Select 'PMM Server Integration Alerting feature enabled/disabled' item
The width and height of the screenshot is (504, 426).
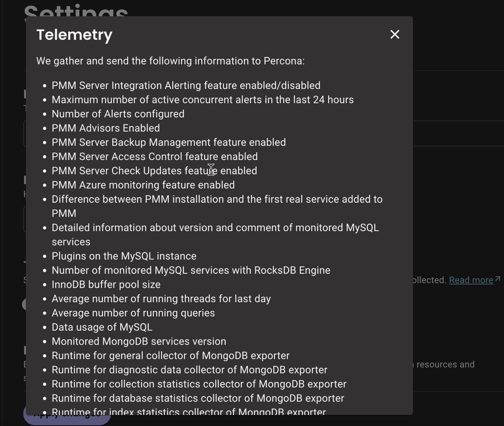point(186,86)
